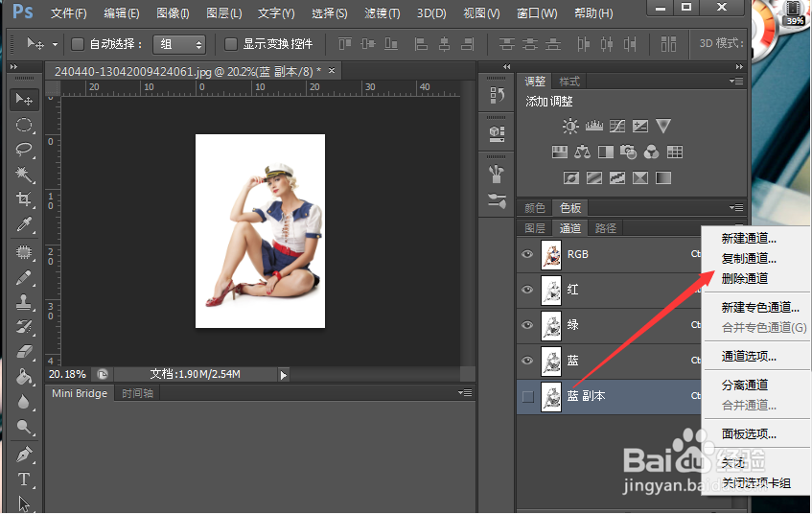Open the 图像(I) menu

point(173,13)
